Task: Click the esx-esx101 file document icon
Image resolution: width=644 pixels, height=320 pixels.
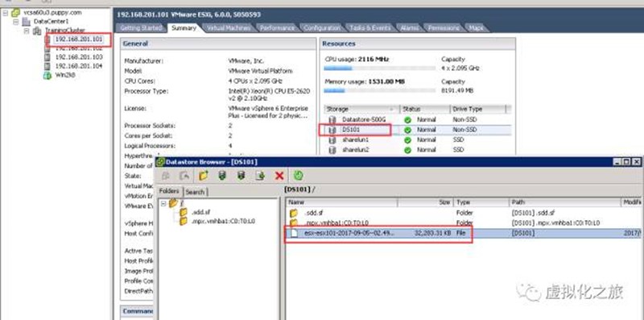Action: pos(294,233)
